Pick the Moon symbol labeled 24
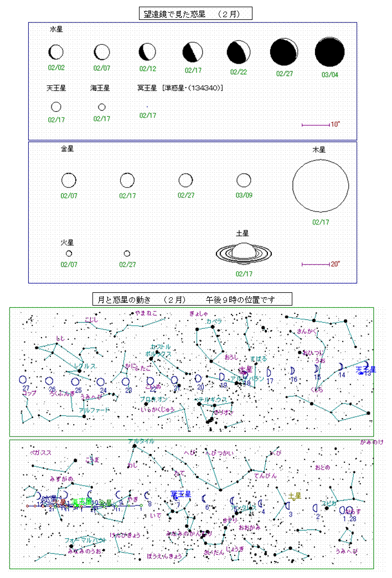Image resolution: width=392 pixels, height=578 pixels. pyautogui.click(x=101, y=382)
